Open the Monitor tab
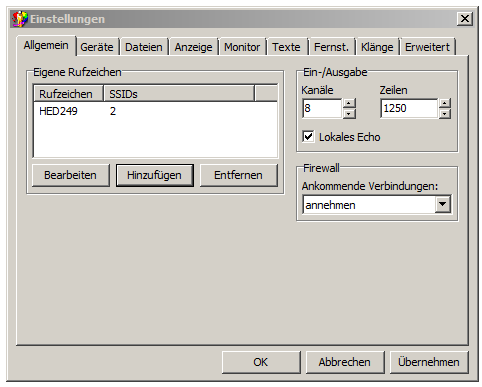This screenshot has width=482, height=387. [x=242, y=47]
